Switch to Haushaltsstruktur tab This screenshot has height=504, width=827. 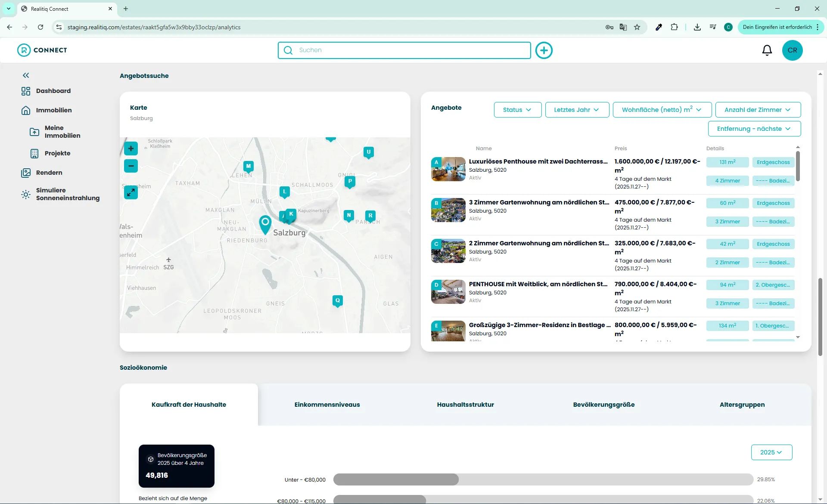point(465,405)
